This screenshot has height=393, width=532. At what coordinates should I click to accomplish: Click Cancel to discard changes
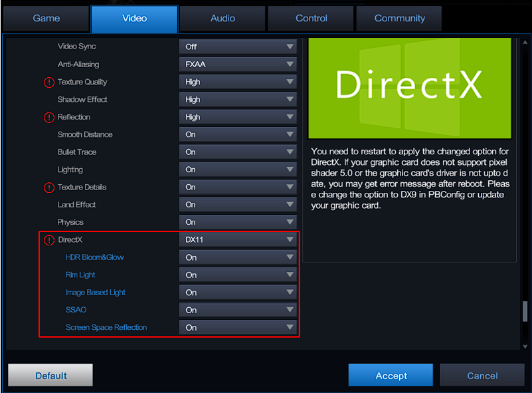coord(482,376)
